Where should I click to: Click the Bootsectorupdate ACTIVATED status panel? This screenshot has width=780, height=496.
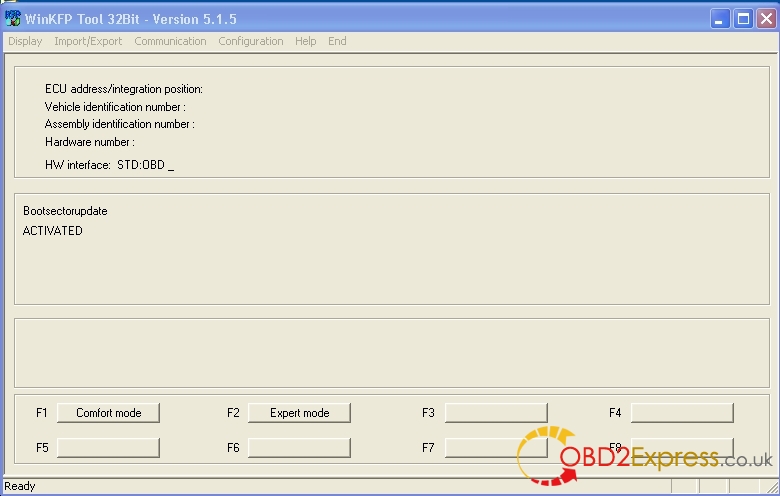[x=391, y=249]
